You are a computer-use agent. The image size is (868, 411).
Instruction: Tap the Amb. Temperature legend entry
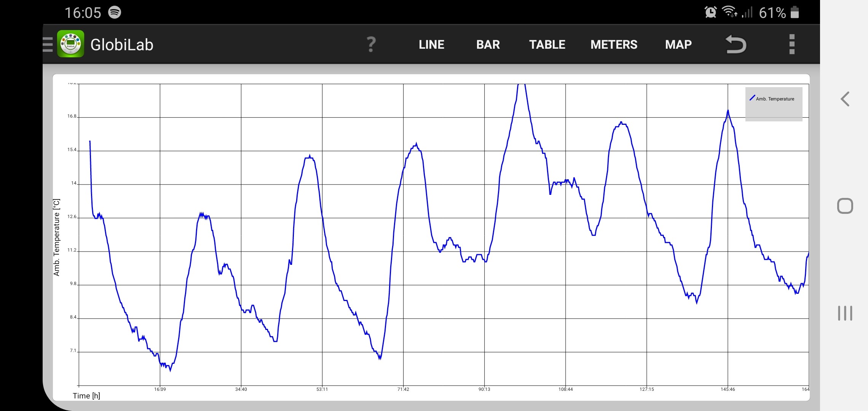coord(775,99)
